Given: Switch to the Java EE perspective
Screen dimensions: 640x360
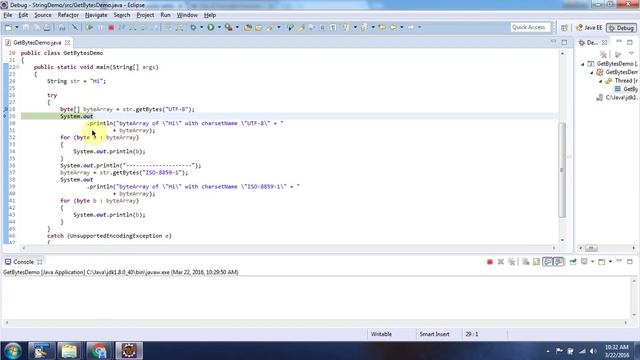Looking at the screenshot, I should [x=589, y=28].
